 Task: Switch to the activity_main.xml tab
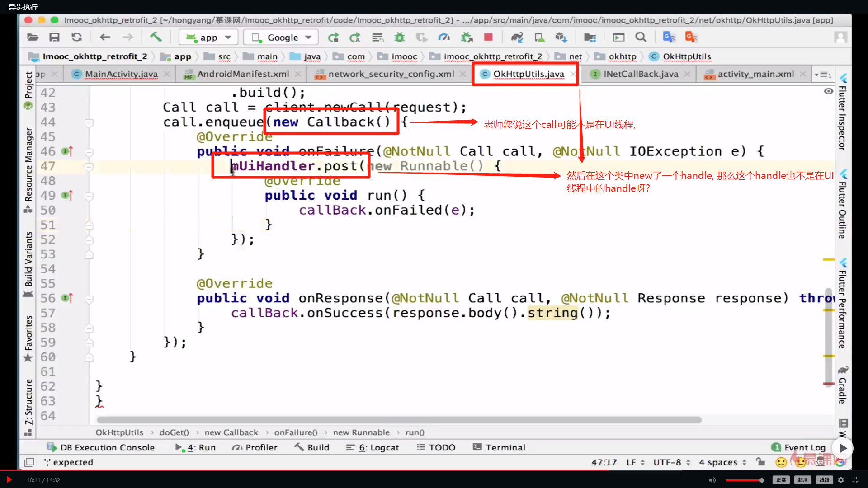point(755,74)
